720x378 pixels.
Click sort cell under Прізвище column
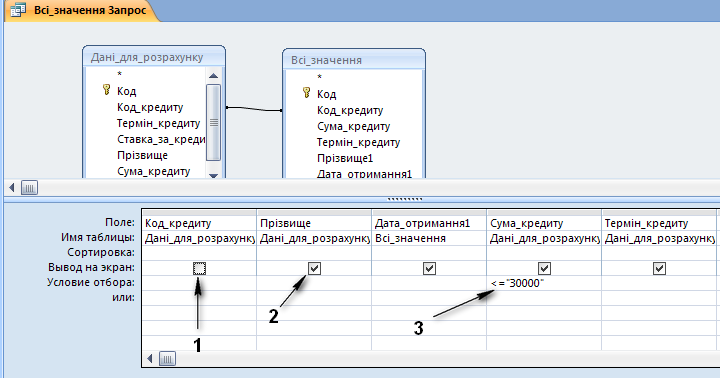click(314, 253)
